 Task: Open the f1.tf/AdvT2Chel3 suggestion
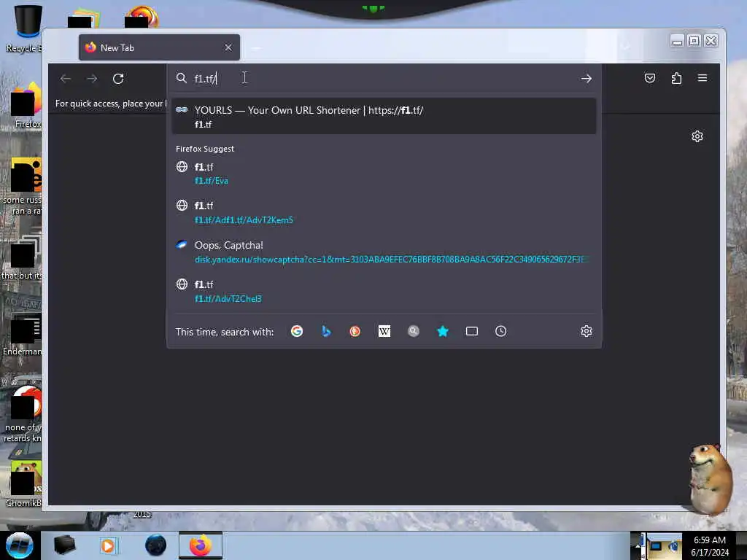pyautogui.click(x=384, y=292)
